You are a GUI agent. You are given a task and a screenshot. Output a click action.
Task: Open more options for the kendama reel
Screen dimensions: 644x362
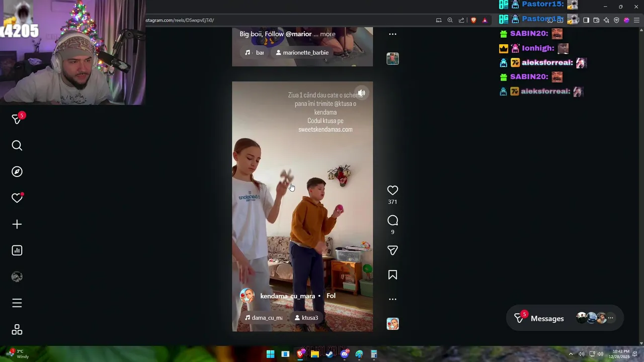(392, 299)
